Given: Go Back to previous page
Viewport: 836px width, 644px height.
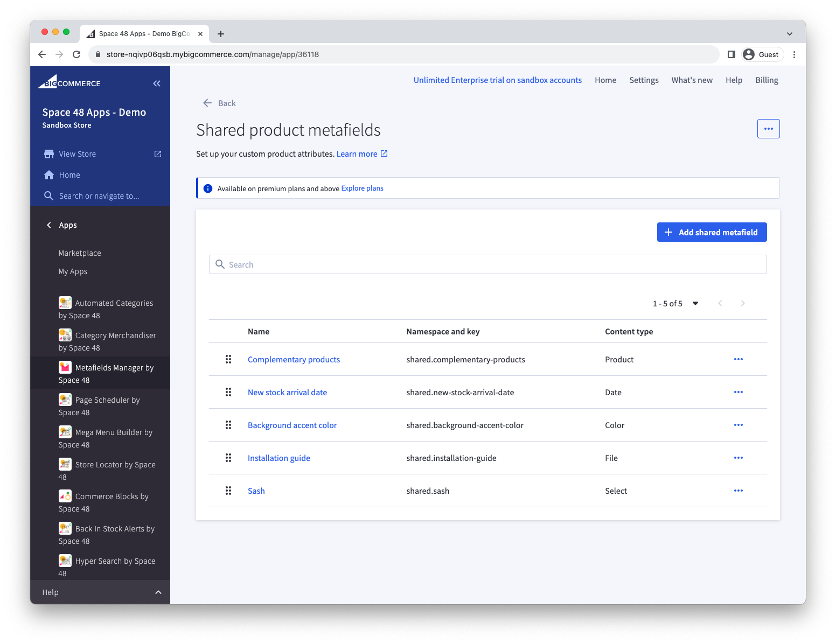Looking at the screenshot, I should click(219, 103).
